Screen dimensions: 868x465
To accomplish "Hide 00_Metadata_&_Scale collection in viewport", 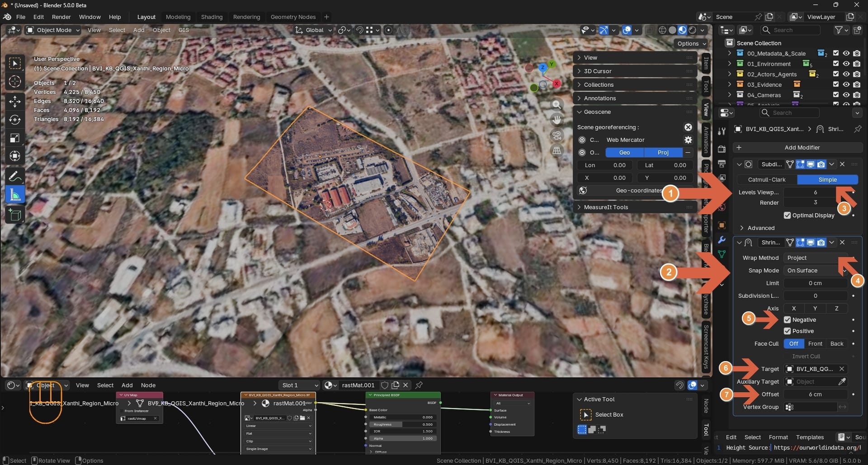I will click(x=846, y=53).
